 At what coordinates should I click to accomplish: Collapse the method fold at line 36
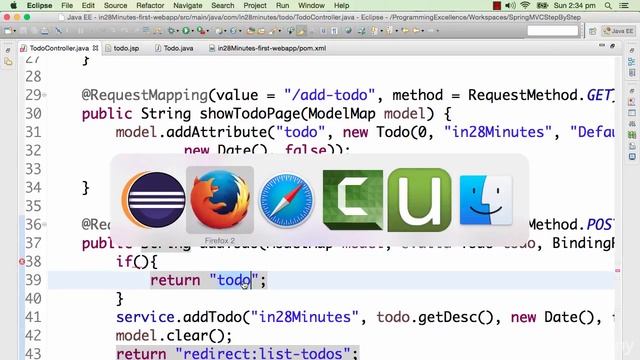click(44, 224)
